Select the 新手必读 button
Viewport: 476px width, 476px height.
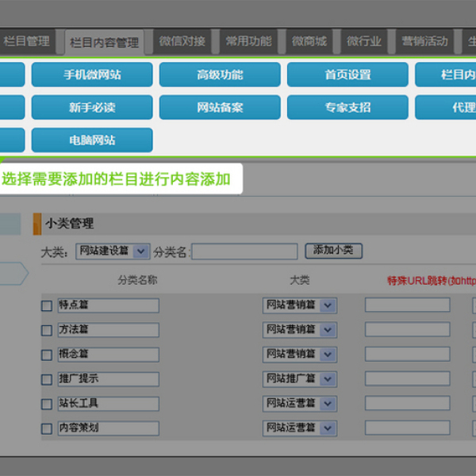pos(92,107)
